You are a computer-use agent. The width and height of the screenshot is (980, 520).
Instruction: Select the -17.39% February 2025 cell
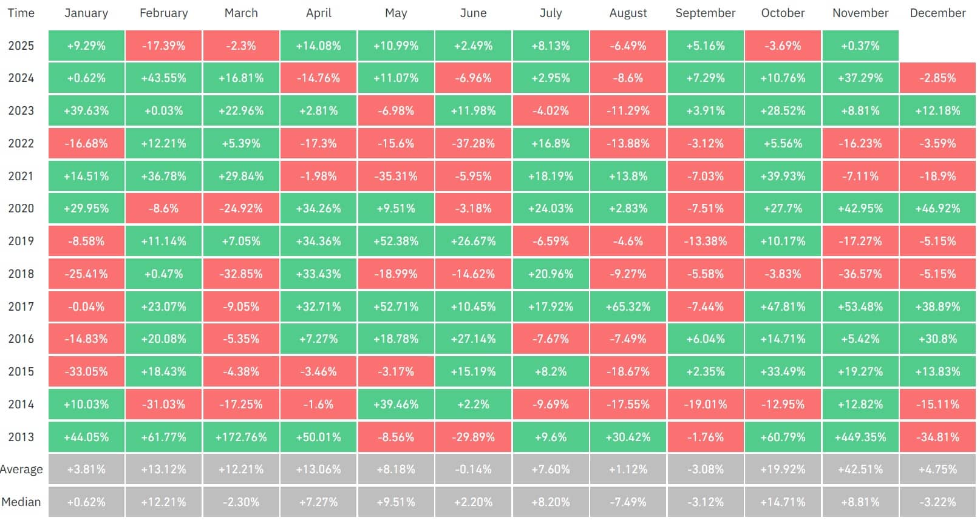click(163, 46)
